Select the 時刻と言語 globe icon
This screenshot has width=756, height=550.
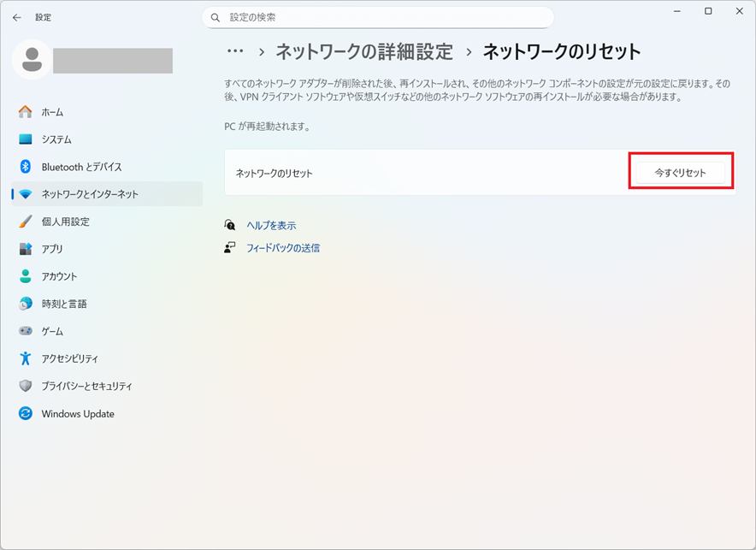coord(26,304)
